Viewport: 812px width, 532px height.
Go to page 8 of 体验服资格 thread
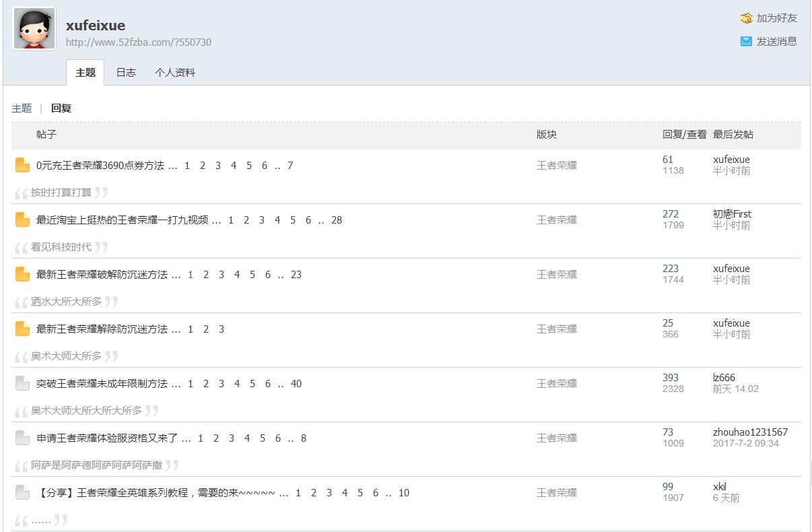tap(304, 438)
